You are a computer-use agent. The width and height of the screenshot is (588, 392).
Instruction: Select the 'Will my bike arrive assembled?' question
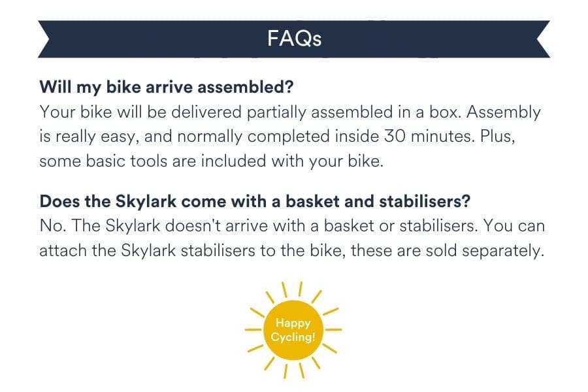click(x=167, y=87)
